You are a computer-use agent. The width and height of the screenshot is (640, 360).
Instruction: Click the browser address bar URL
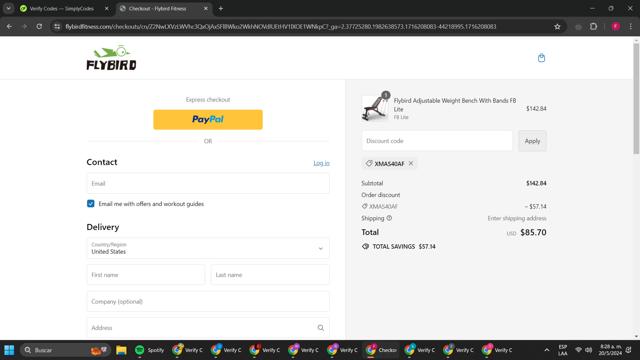click(x=281, y=27)
